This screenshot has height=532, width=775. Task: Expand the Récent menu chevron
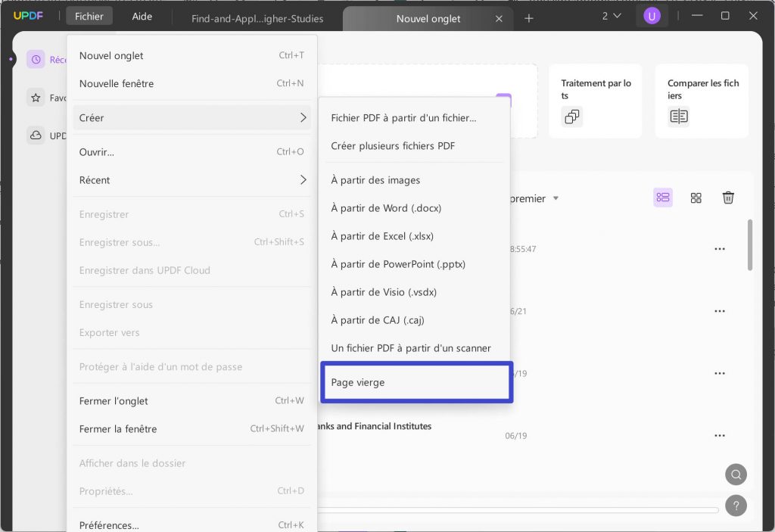coord(303,180)
